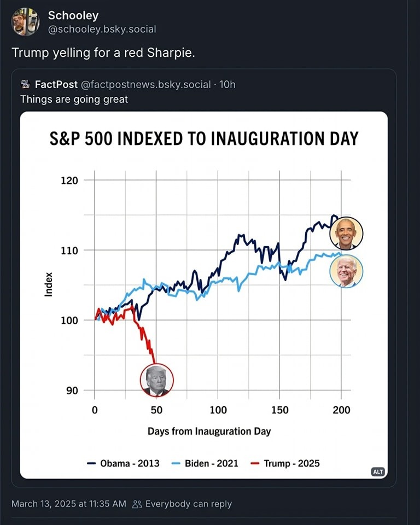Click the 10h timestamp of the quoted post
Screen dimensions: 420x525
click(227, 84)
